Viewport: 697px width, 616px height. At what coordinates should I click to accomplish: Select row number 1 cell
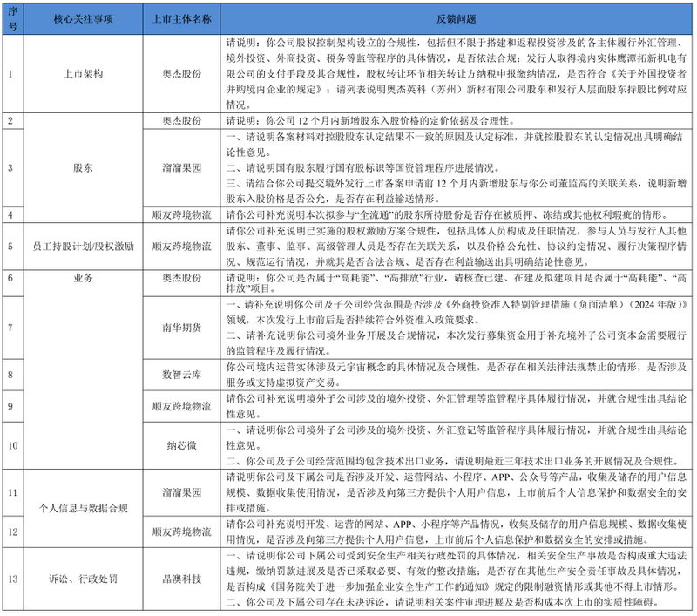click(x=13, y=74)
